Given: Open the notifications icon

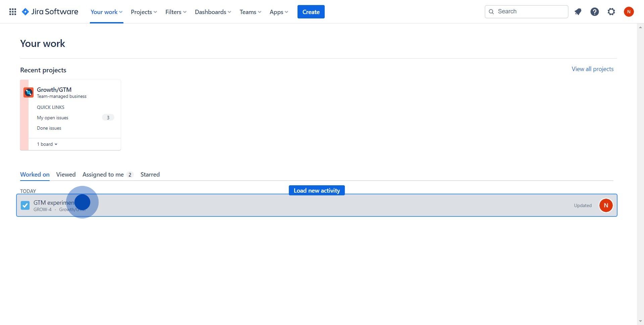Looking at the screenshot, I should pyautogui.click(x=578, y=12).
